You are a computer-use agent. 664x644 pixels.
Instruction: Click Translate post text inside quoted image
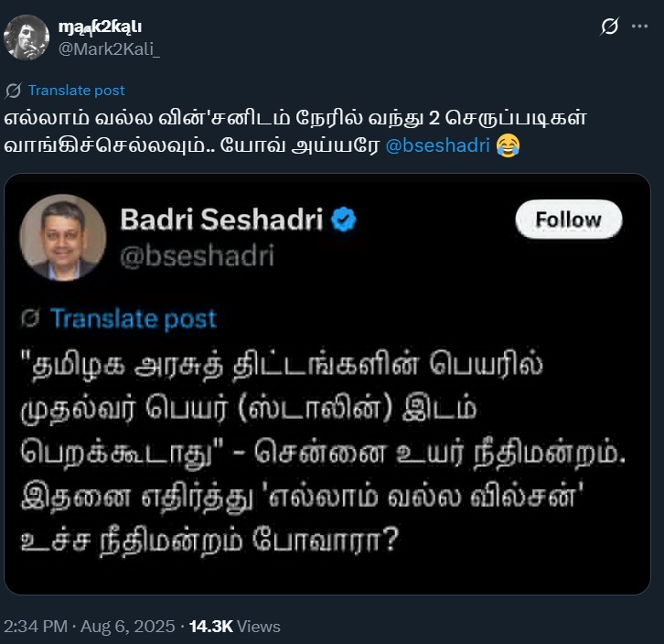(134, 318)
